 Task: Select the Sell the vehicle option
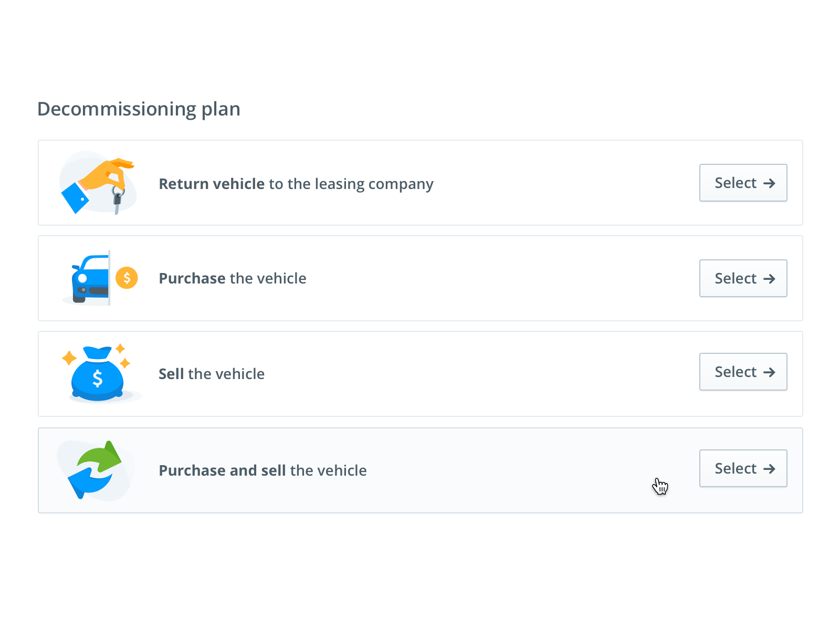743,372
